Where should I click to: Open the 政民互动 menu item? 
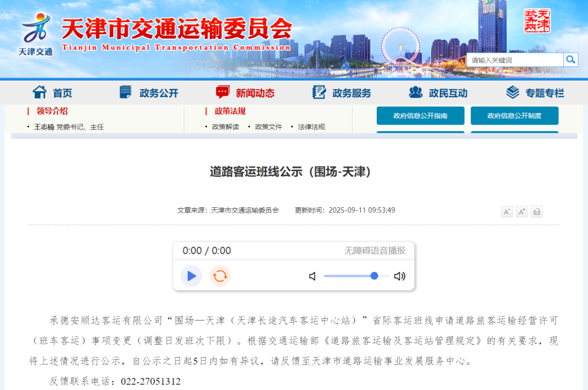(x=448, y=93)
